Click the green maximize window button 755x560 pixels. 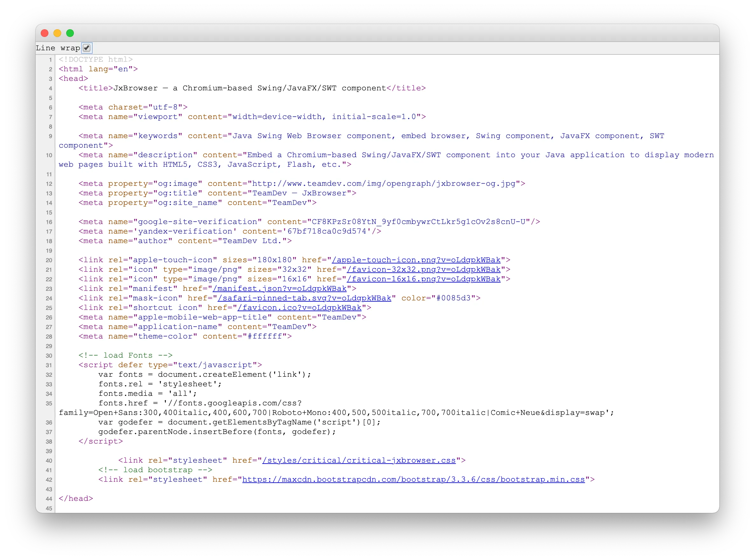point(70,33)
